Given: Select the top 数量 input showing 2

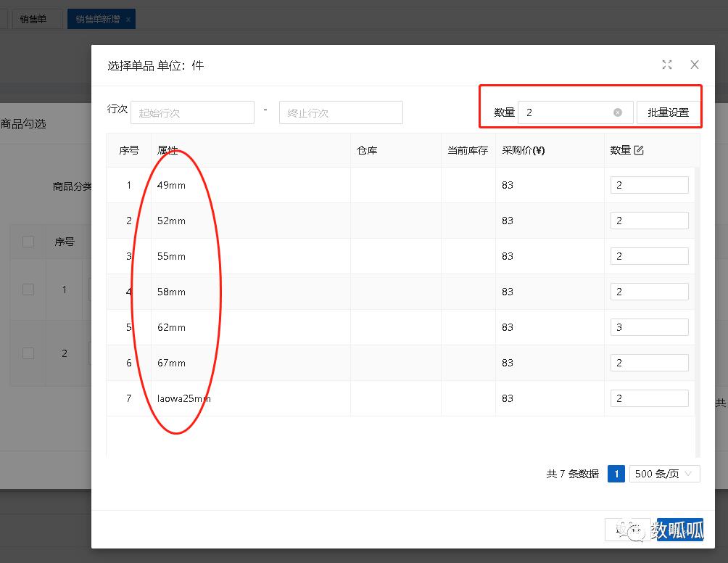Looking at the screenshot, I should tap(566, 112).
